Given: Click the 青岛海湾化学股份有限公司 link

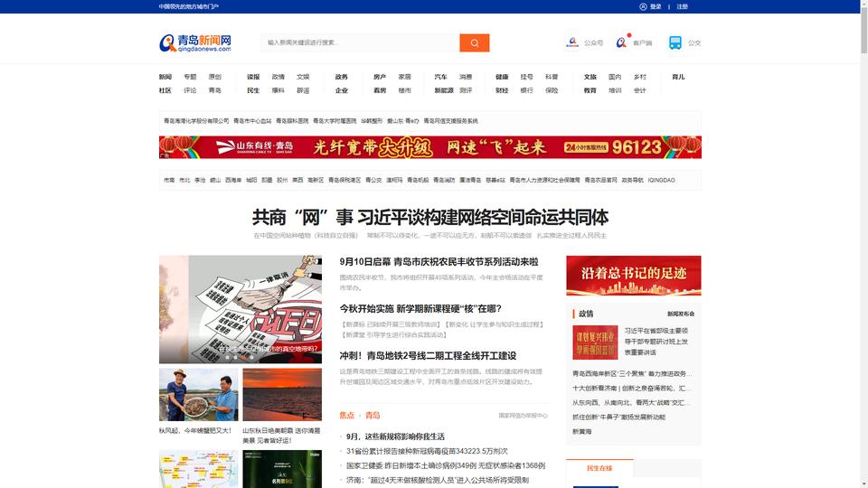Looking at the screenshot, I should pos(196,120).
